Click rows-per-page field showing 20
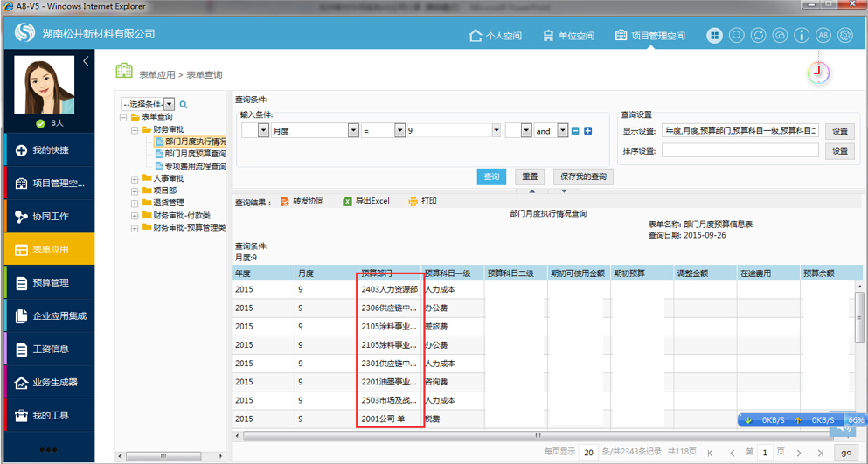Image resolution: width=868 pixels, height=464 pixels. 589,453
